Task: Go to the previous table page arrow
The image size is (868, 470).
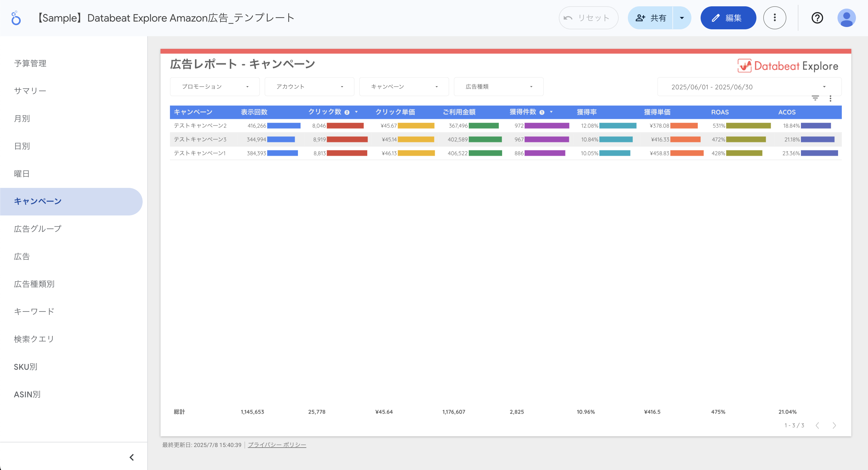Action: pos(817,425)
